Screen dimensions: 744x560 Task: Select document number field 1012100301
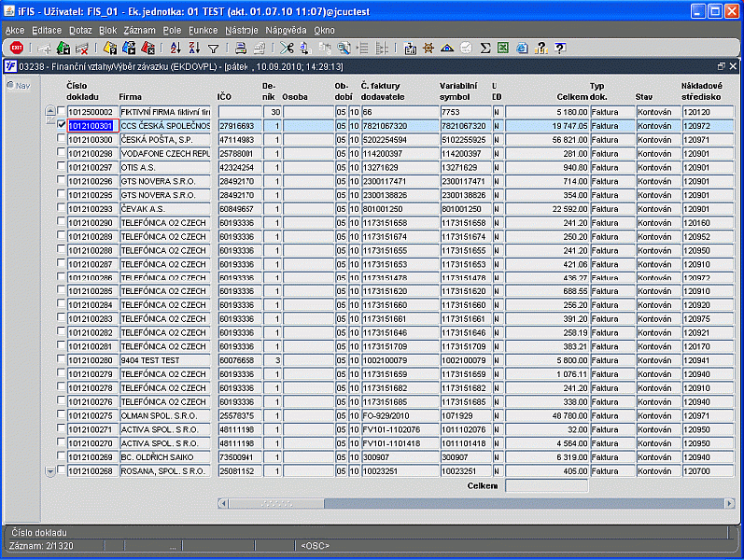point(92,126)
